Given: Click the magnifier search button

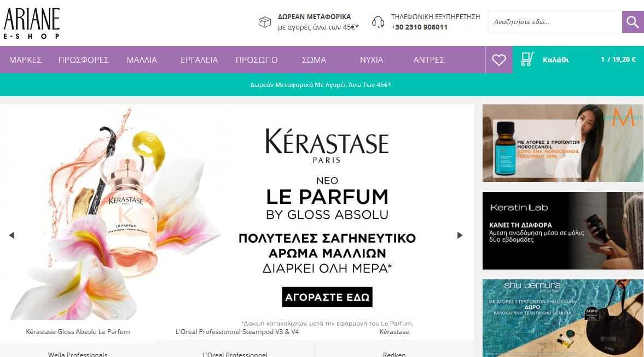Looking at the screenshot, I should click(x=633, y=22).
